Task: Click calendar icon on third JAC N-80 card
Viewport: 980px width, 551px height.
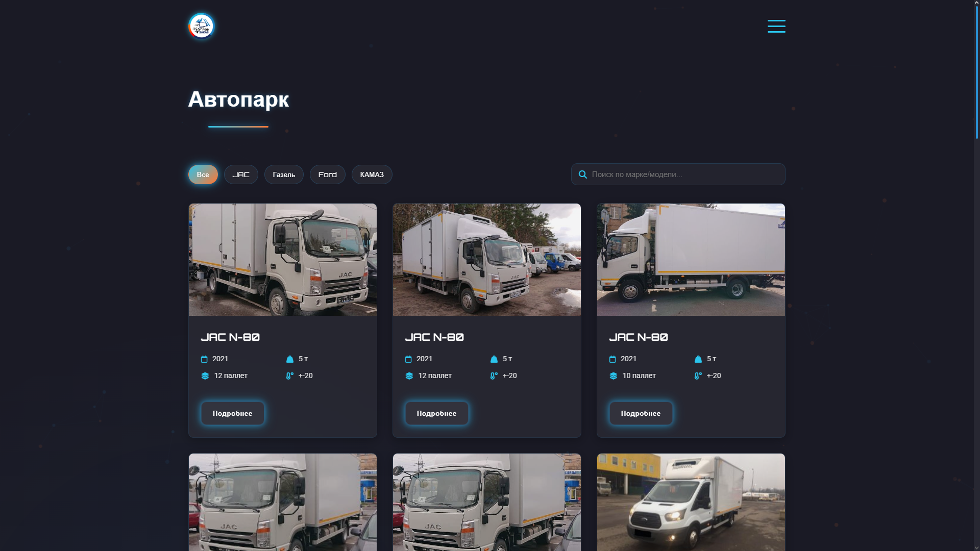Action: tap(612, 359)
